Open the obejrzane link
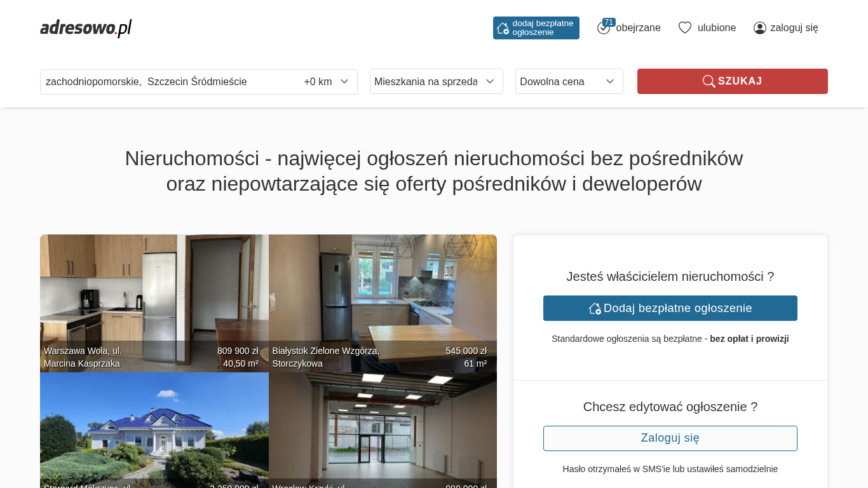868x488 pixels. point(638,28)
